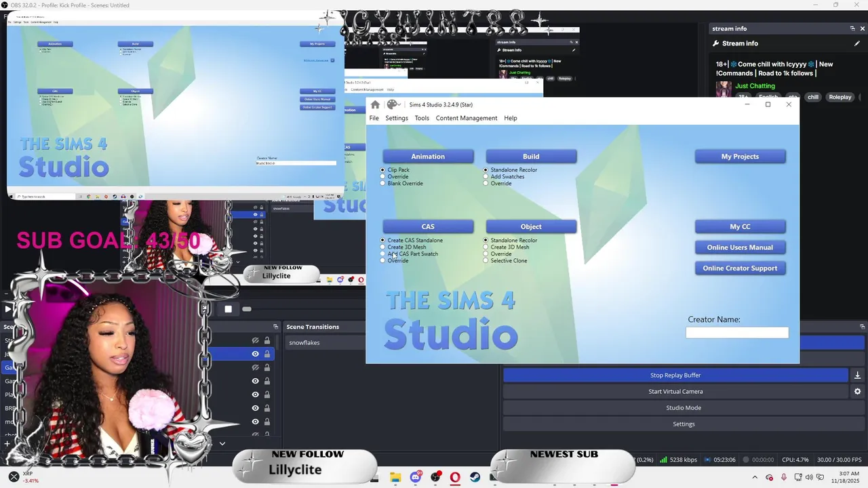This screenshot has height=488, width=868.
Task: Open My Projects in Sims 4 Studio
Action: [x=740, y=157]
